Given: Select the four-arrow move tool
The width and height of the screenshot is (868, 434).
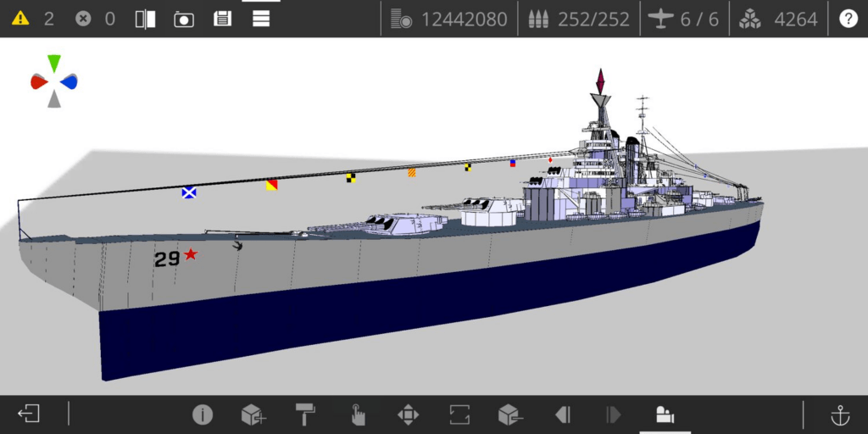Looking at the screenshot, I should tap(408, 415).
